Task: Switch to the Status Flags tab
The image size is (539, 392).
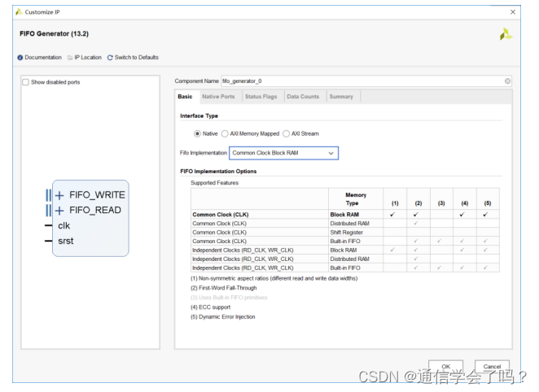Action: 261,97
